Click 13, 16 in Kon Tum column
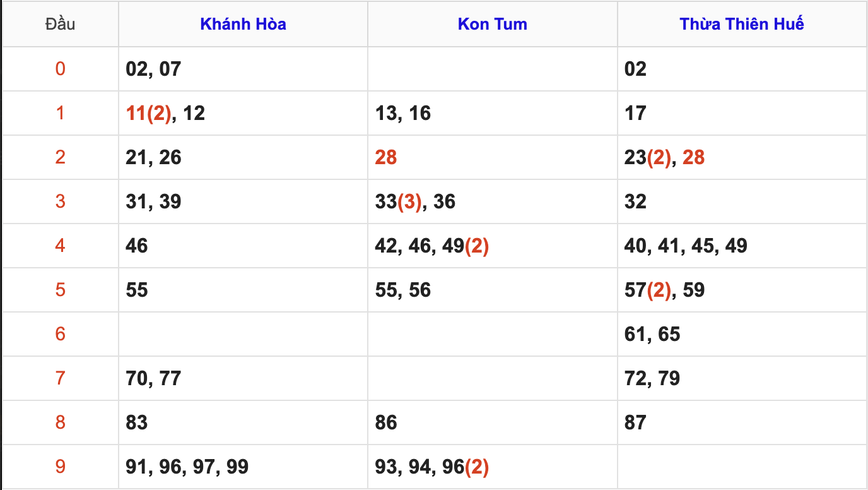 (x=402, y=113)
